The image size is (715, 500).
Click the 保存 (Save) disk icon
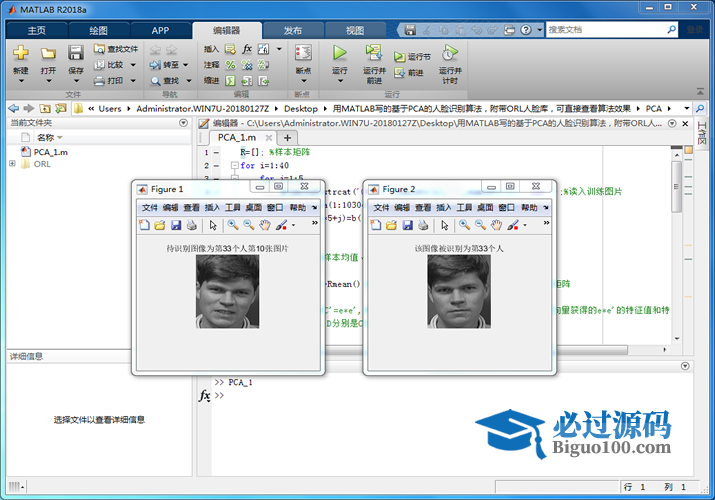[76, 53]
